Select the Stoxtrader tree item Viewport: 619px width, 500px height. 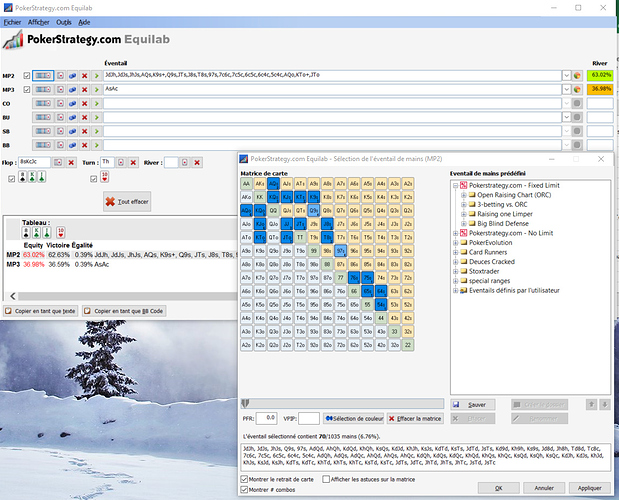[484, 271]
